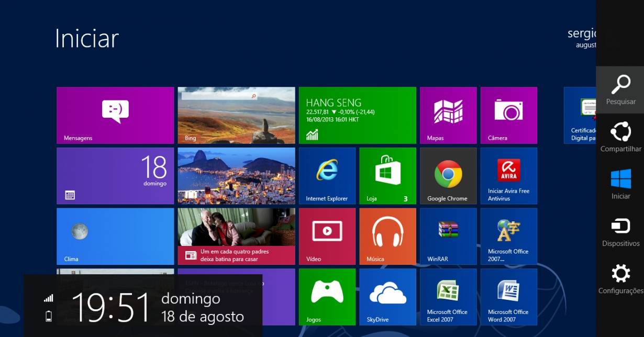The height and width of the screenshot is (337, 644).
Task: Open the Mensagens tile
Action: pos(115,115)
